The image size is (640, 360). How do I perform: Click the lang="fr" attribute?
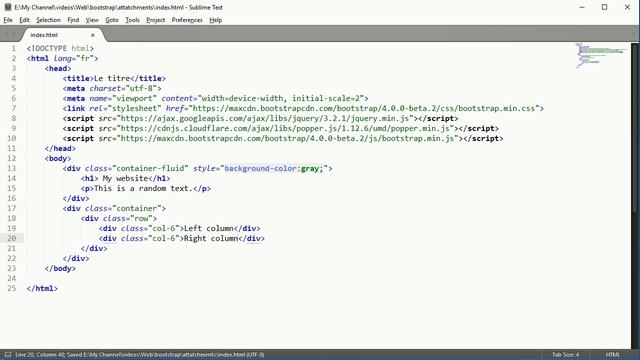tap(73, 58)
